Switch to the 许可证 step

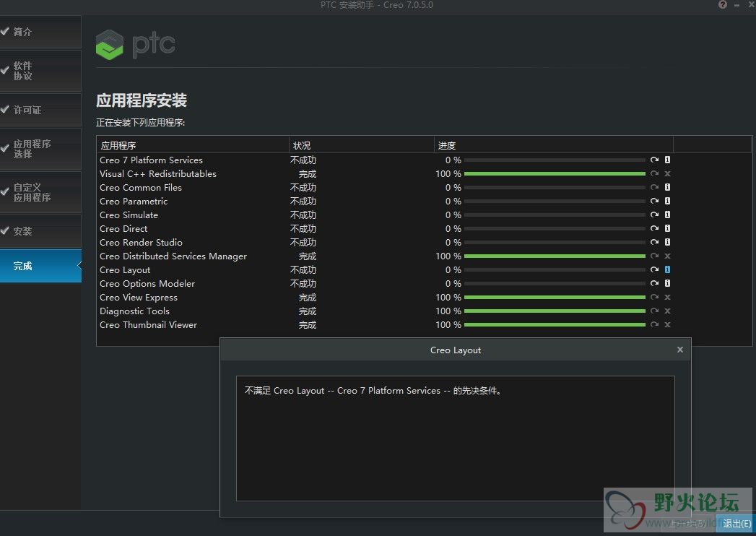click(x=40, y=110)
